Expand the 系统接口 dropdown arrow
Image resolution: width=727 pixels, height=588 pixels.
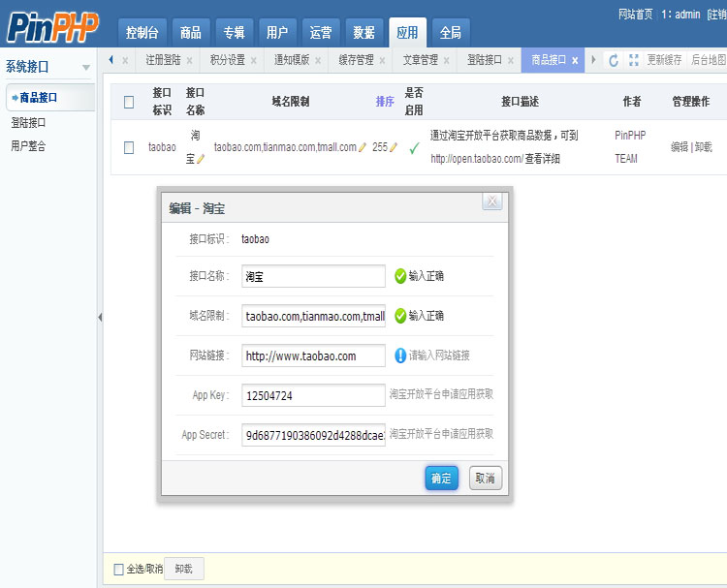point(85,68)
